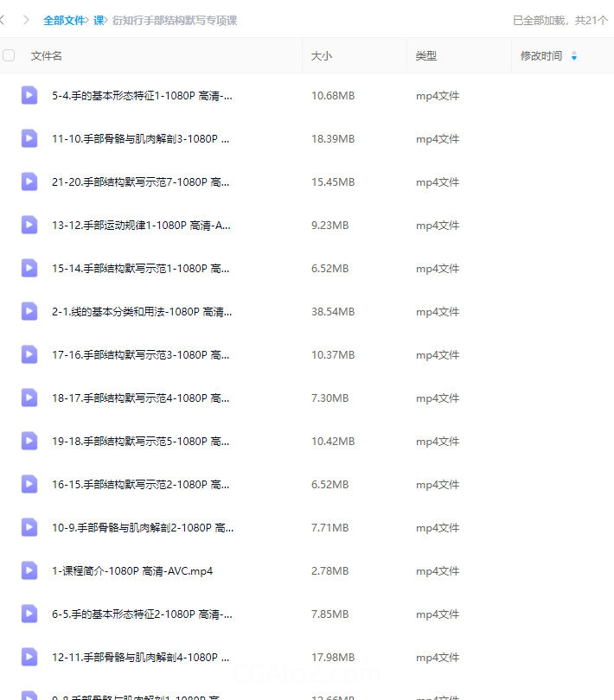Click video icon for 13-12.手部运动规律1

[29, 225]
